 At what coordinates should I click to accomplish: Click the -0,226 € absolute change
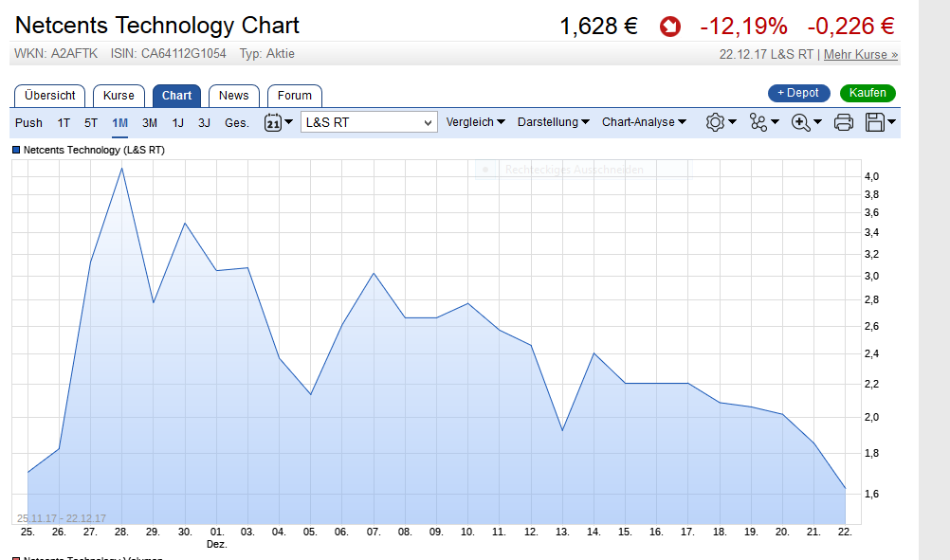[x=850, y=27]
